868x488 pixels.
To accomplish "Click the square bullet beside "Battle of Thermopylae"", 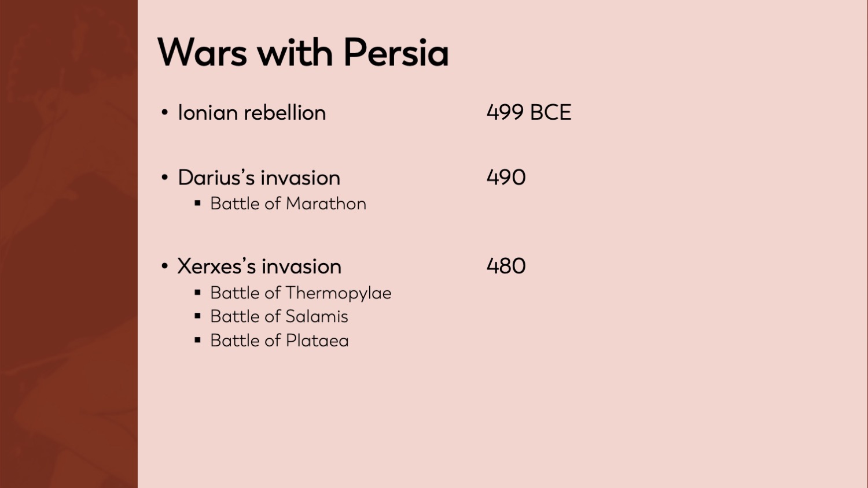I will click(x=198, y=293).
